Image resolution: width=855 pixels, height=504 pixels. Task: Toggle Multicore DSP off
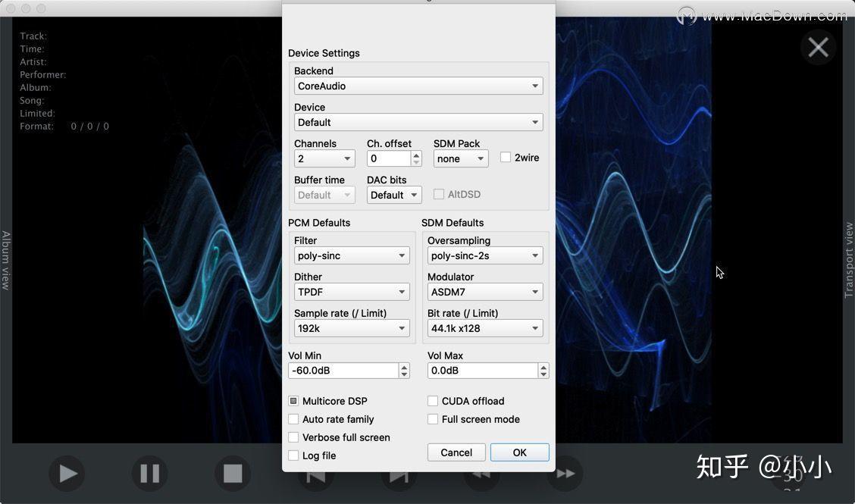(x=293, y=401)
